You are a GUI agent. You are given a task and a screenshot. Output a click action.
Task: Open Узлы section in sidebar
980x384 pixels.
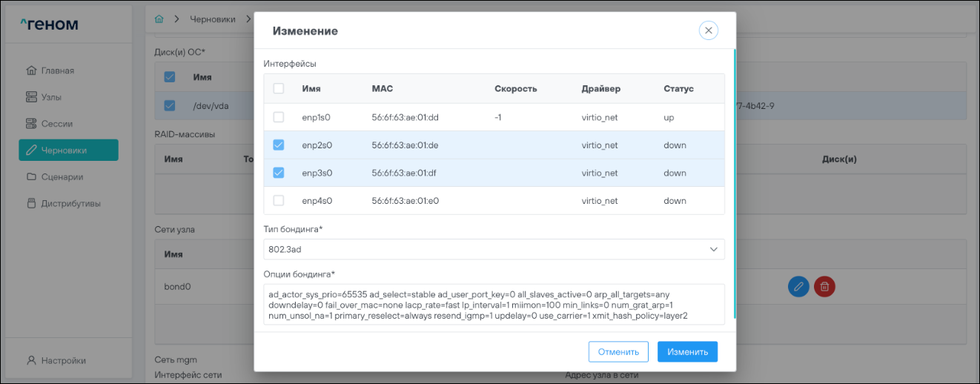(x=51, y=97)
